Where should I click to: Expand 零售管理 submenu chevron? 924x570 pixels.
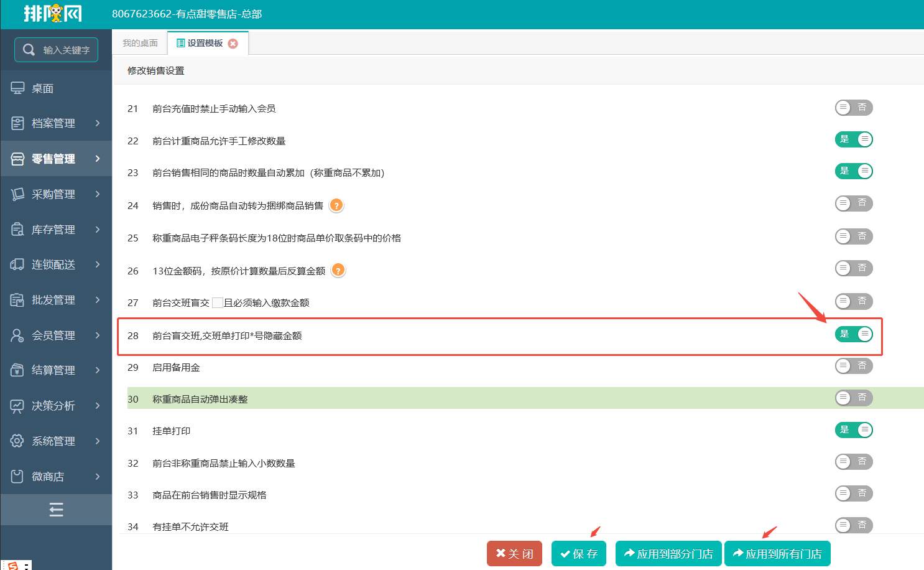coord(98,159)
